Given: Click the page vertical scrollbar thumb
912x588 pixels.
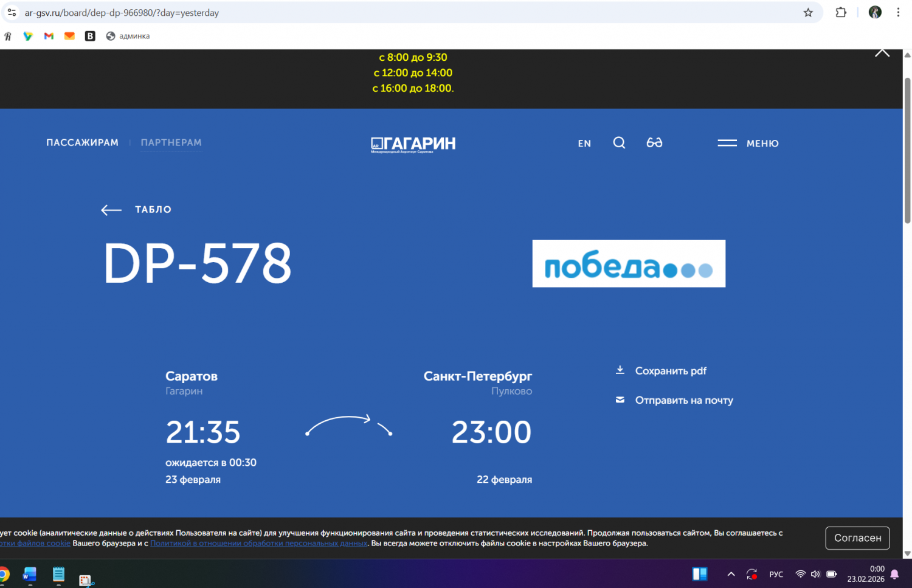Looking at the screenshot, I should click(907, 149).
